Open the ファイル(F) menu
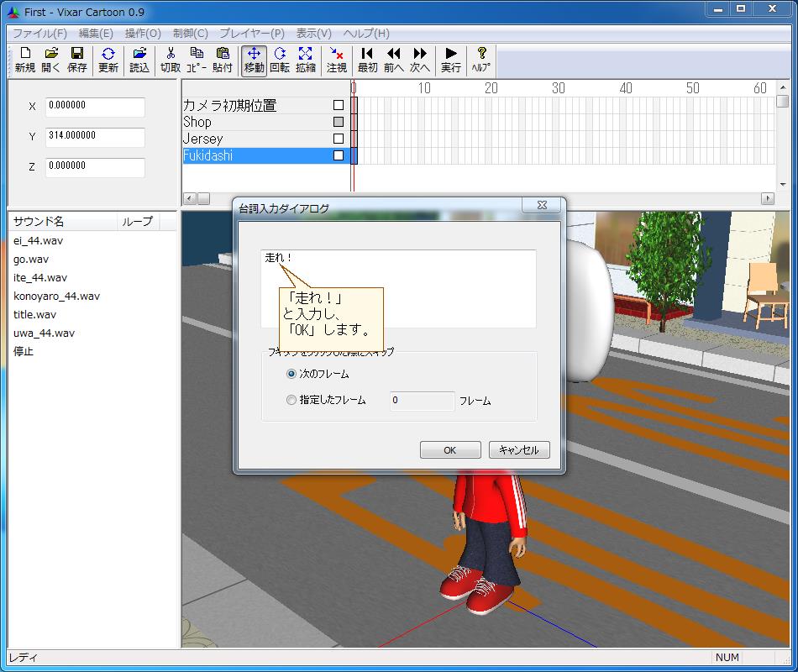The height and width of the screenshot is (672, 798). point(39,34)
